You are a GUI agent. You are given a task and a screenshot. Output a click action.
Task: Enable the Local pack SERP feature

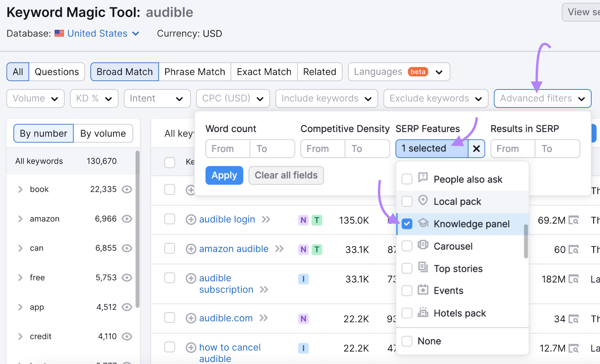click(x=407, y=201)
